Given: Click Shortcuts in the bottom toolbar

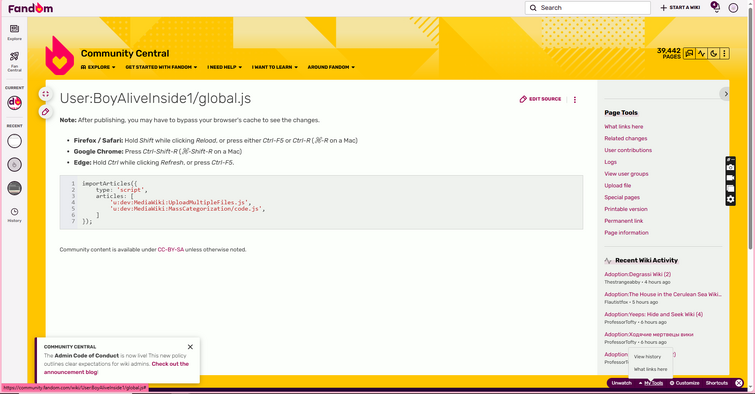Looking at the screenshot, I should [x=716, y=383].
